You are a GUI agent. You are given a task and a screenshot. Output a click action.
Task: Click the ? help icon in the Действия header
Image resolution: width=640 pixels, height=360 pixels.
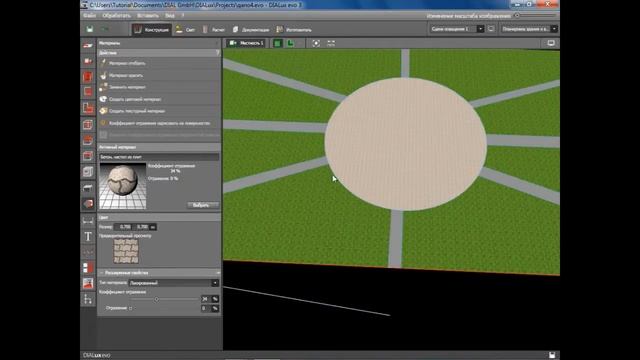coord(218,53)
